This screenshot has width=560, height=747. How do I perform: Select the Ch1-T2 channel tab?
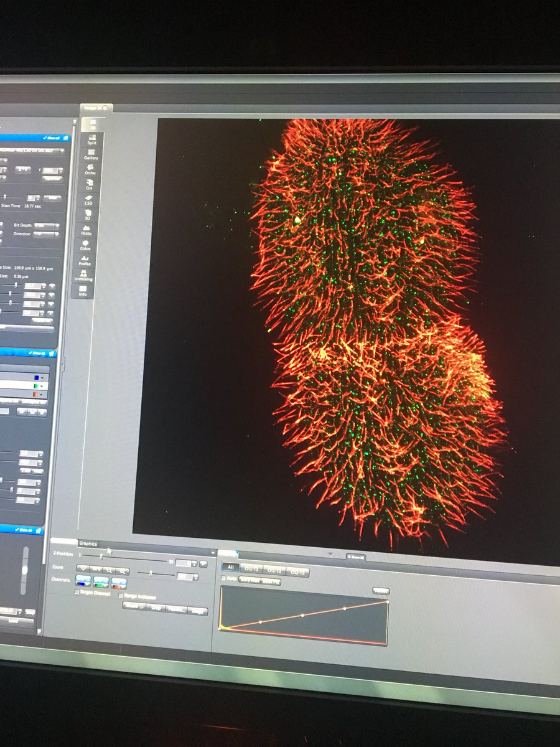[x=274, y=570]
